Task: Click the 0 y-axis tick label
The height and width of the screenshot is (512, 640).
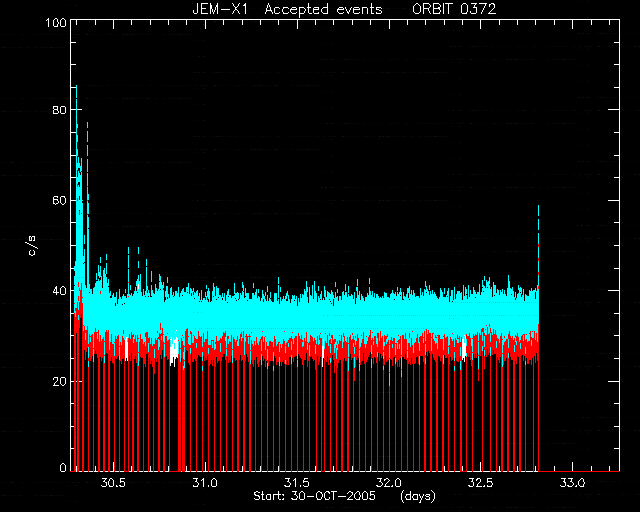Action: (x=63, y=467)
